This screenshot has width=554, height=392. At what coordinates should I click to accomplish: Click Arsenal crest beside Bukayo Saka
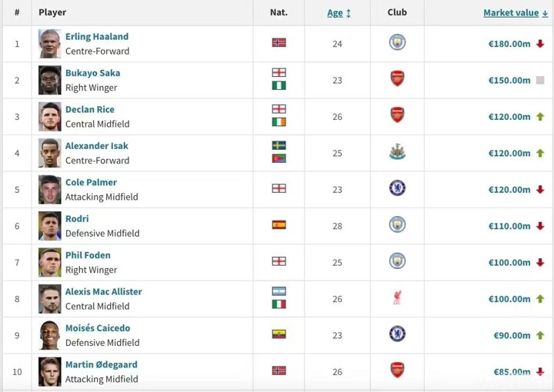click(397, 79)
